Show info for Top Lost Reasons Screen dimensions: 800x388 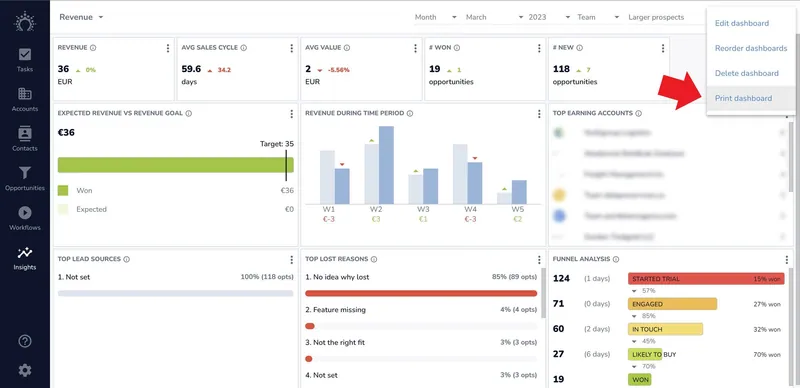tap(374, 259)
